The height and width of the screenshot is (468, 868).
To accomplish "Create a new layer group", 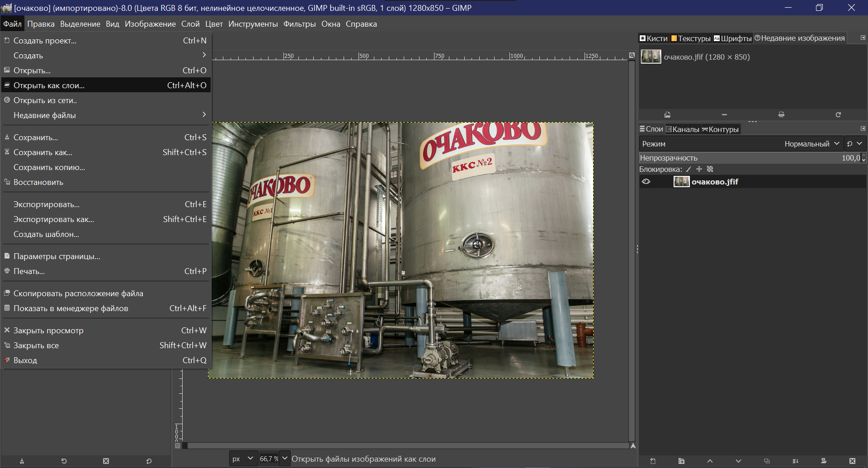I will 681,461.
